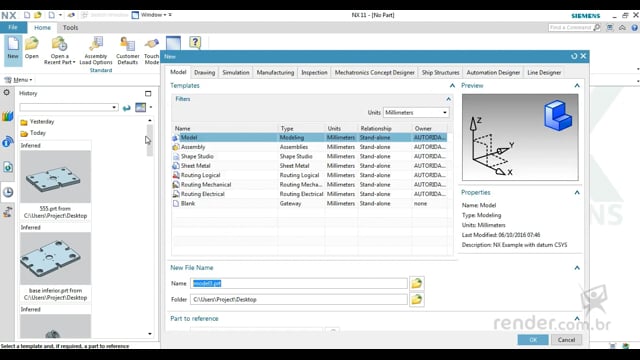Click the blue help icon at top right
The width and height of the screenshot is (640, 360).
634,27
